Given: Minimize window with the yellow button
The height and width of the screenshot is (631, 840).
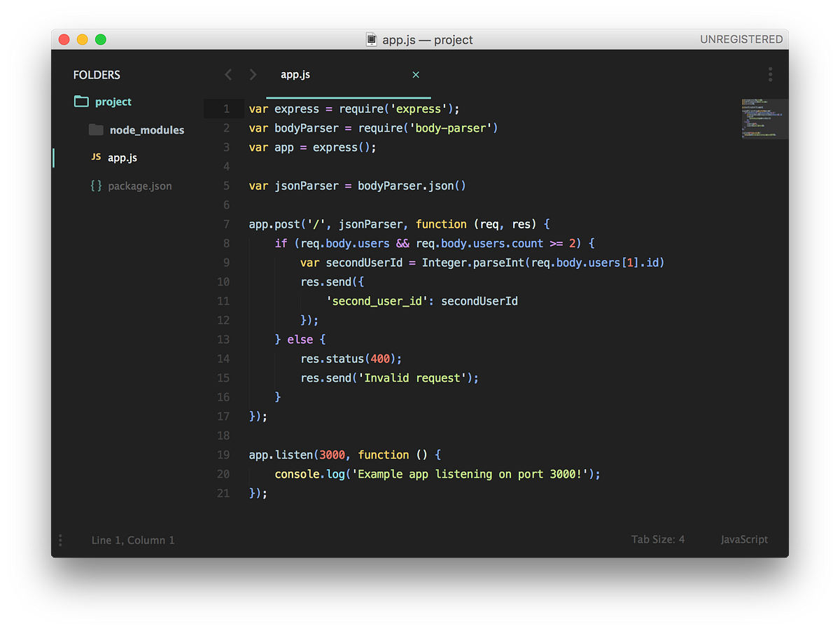Looking at the screenshot, I should [x=83, y=39].
